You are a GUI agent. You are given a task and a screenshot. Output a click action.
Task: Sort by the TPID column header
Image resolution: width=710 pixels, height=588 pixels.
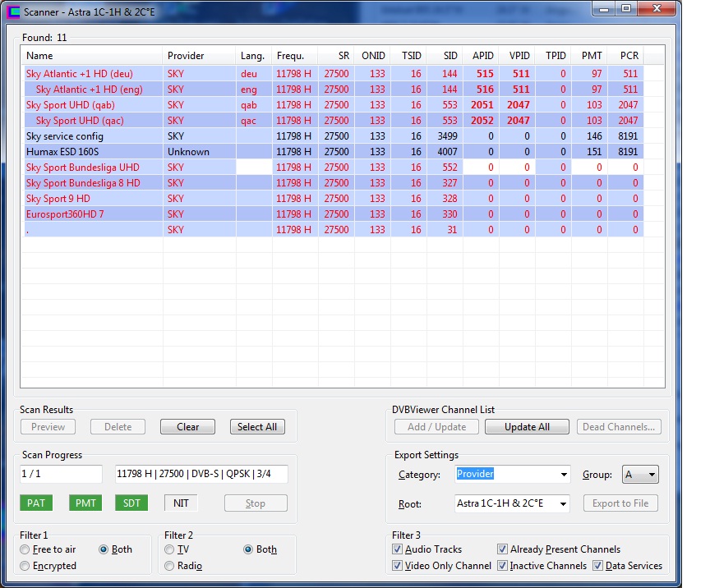pyautogui.click(x=553, y=56)
